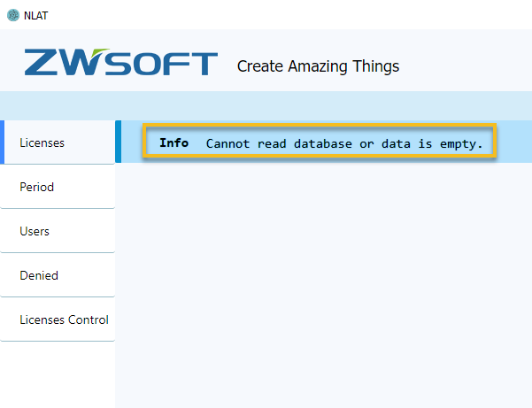This screenshot has width=532, height=408.
Task: Open the Users tab
Action: (x=58, y=231)
